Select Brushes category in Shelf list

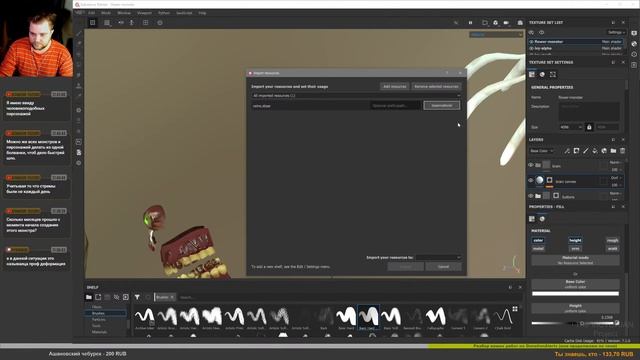tap(105, 313)
